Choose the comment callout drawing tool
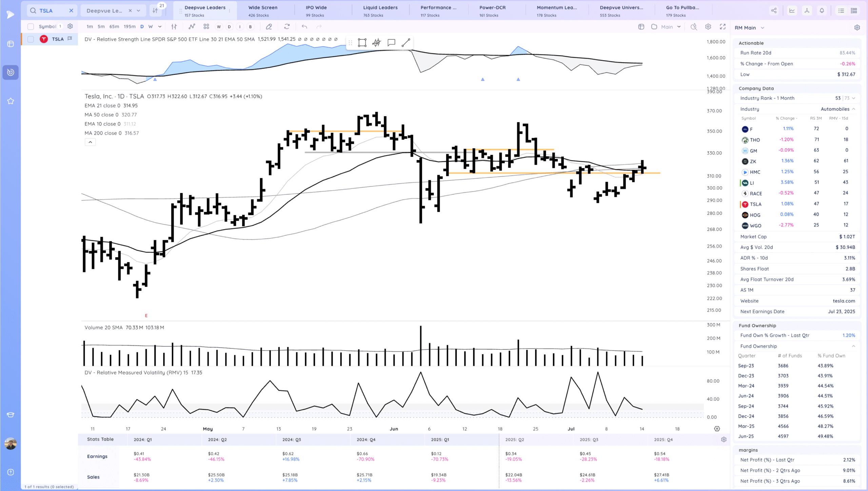Screen dimensions: 868x491 tap(391, 43)
